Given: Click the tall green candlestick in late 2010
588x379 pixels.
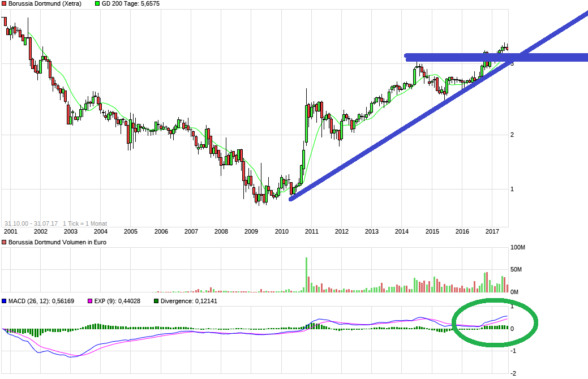Looking at the screenshot, I should coord(307,124).
